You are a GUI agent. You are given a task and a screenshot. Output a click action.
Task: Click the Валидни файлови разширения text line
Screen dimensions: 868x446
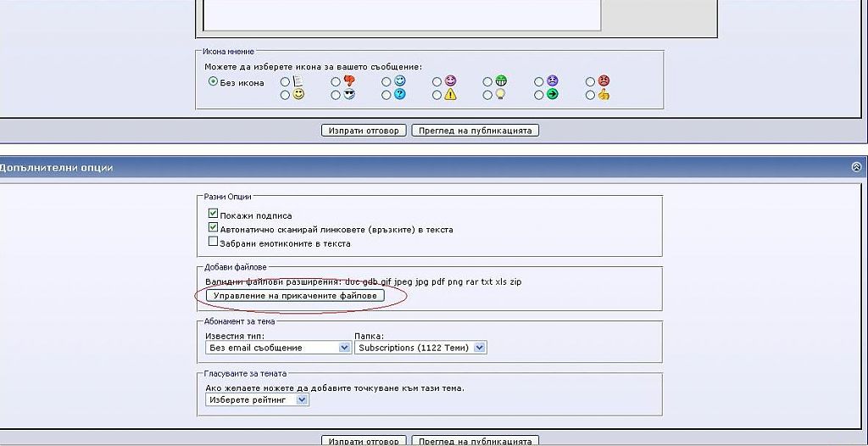[363, 282]
